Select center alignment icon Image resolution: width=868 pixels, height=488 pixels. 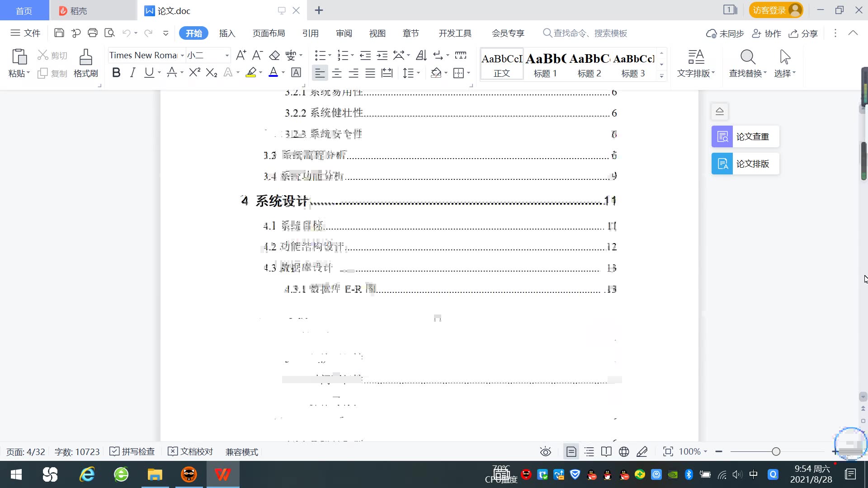pyautogui.click(x=337, y=73)
